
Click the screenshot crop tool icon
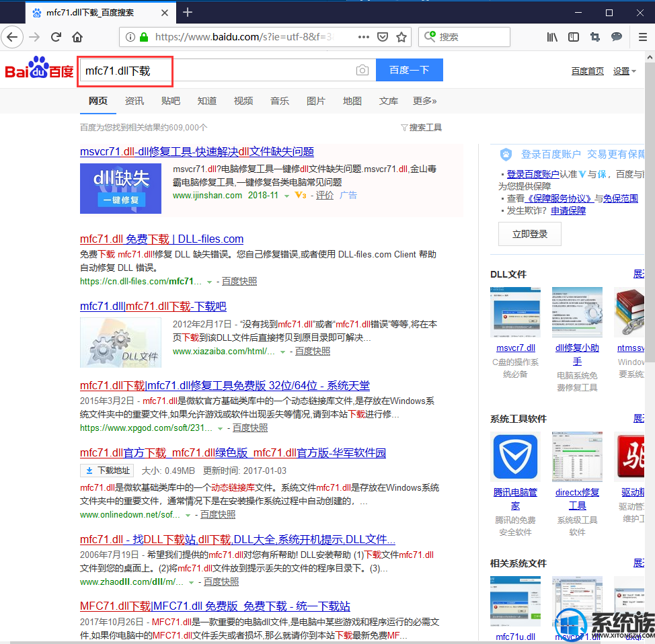595,37
